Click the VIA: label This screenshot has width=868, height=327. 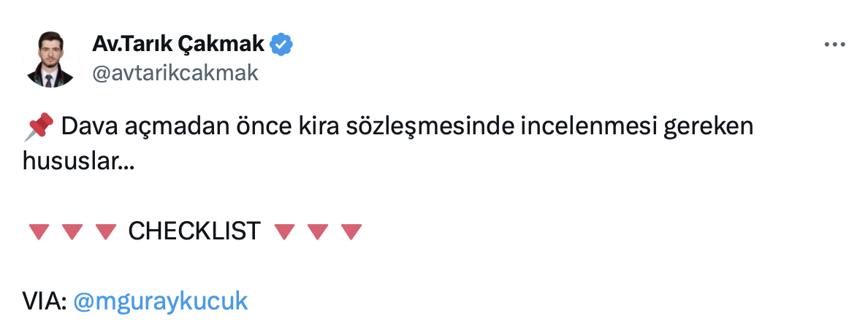coord(45,301)
